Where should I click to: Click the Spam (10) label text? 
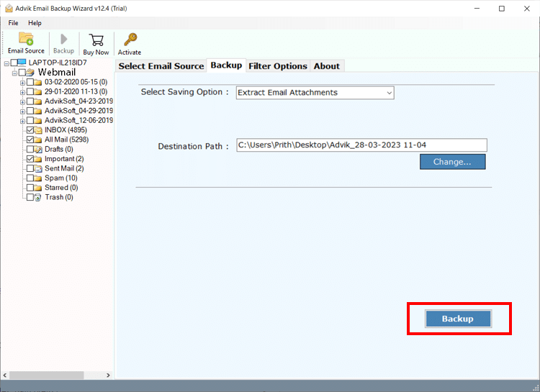click(x=61, y=178)
